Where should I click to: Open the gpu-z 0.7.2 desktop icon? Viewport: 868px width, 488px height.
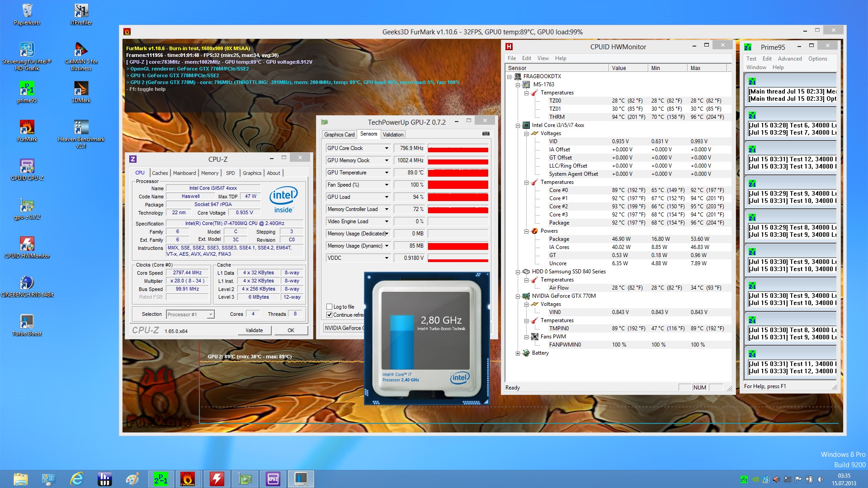[x=27, y=209]
